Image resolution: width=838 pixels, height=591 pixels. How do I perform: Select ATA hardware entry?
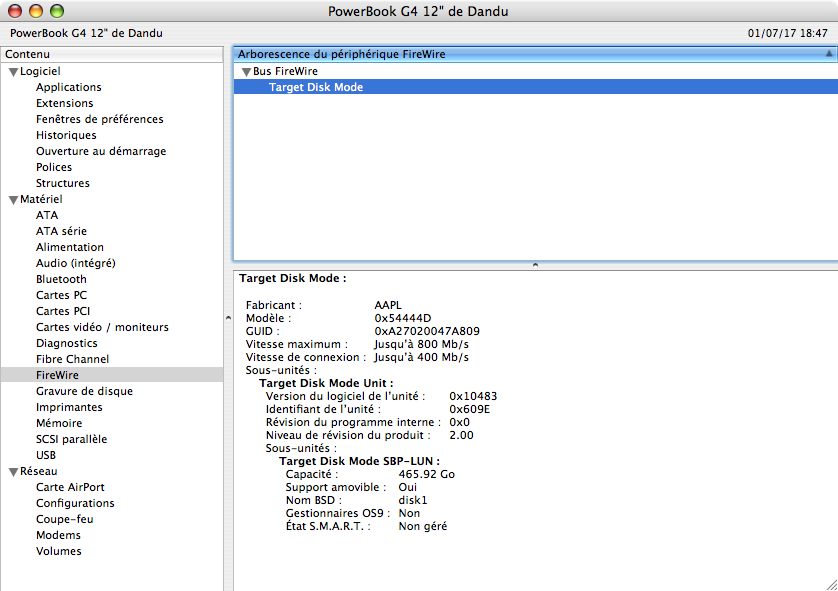tap(47, 215)
